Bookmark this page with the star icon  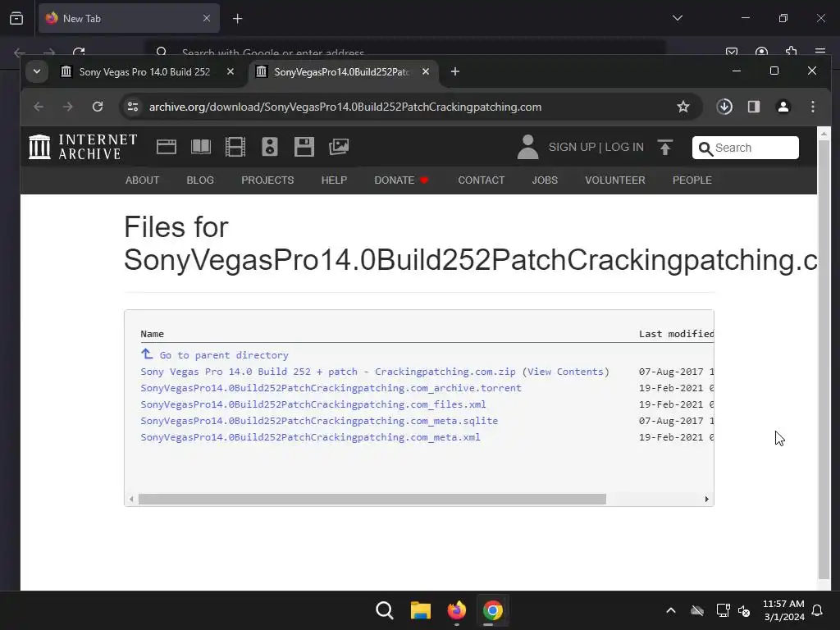(683, 107)
